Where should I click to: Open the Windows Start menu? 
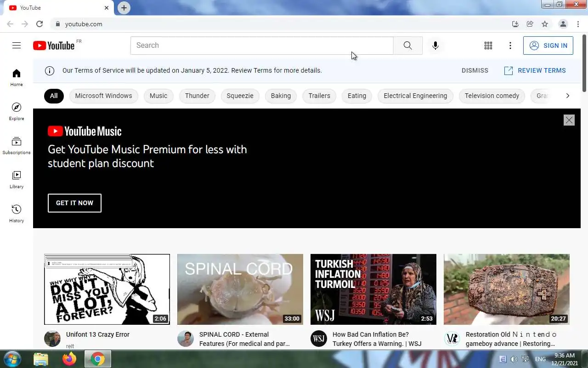tap(12, 359)
